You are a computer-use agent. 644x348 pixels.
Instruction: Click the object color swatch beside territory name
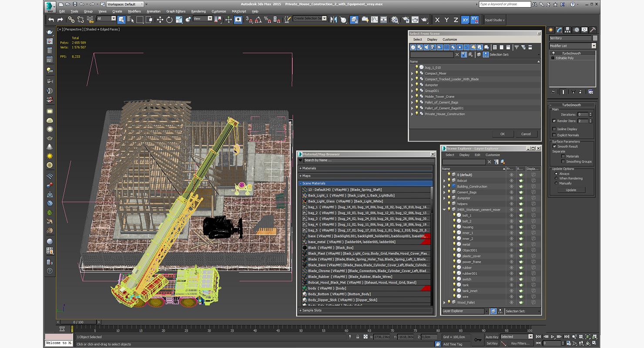595,38
